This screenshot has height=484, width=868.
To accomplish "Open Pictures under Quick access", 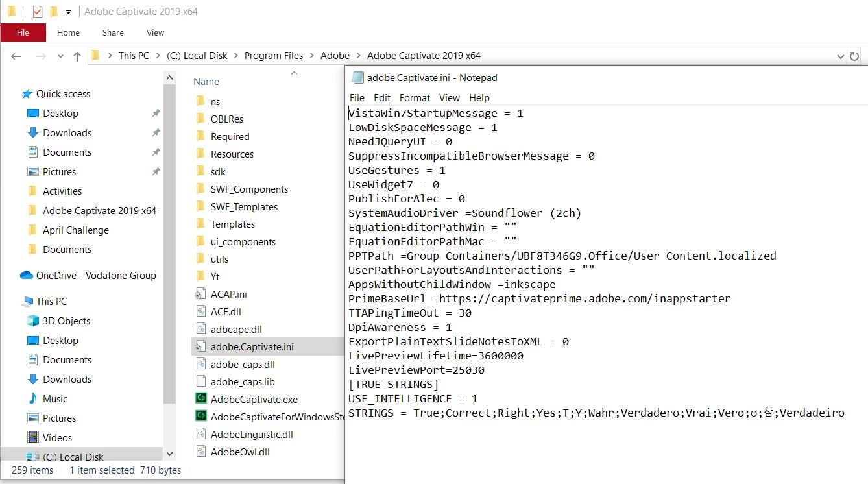I will tap(59, 172).
